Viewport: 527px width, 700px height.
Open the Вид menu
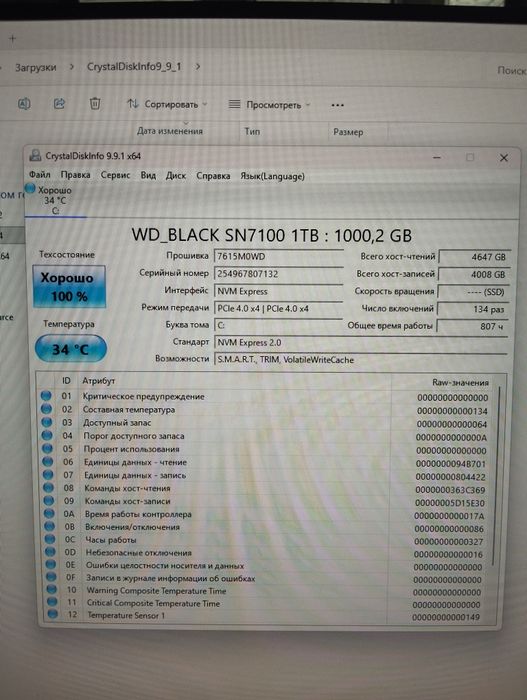148,175
